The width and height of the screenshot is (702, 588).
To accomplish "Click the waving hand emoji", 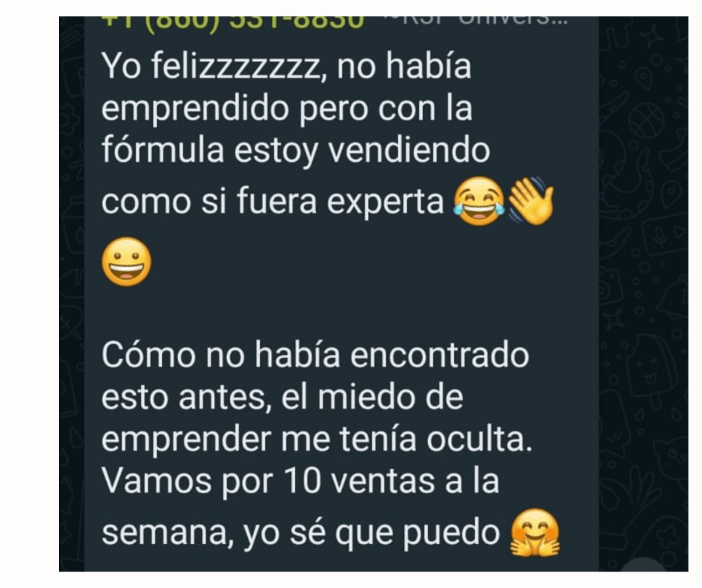I will pos(532,201).
